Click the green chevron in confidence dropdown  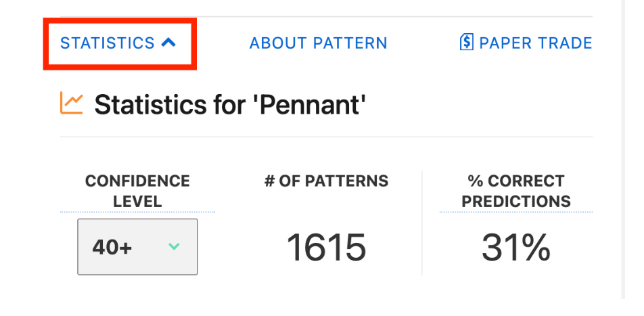coord(174,246)
